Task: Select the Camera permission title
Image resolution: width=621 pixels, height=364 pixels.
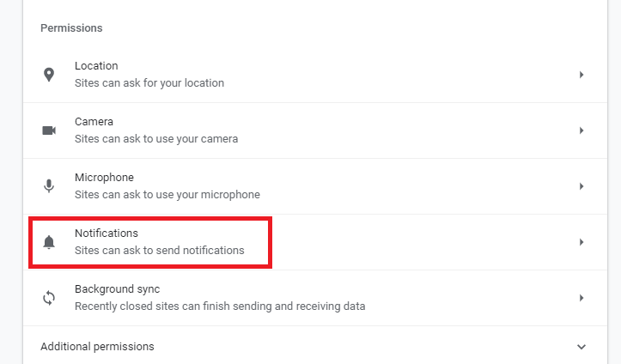Action: coord(94,121)
